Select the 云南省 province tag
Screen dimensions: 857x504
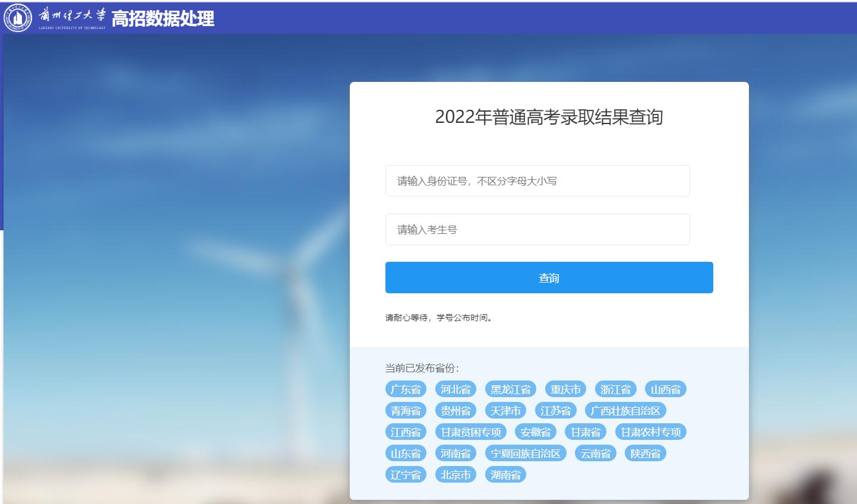click(596, 454)
